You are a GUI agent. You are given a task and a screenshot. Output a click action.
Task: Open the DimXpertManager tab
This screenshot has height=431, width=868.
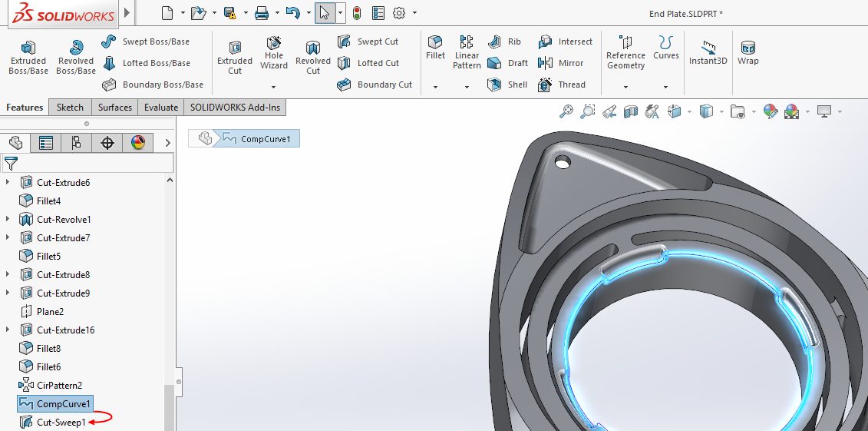pos(107,143)
